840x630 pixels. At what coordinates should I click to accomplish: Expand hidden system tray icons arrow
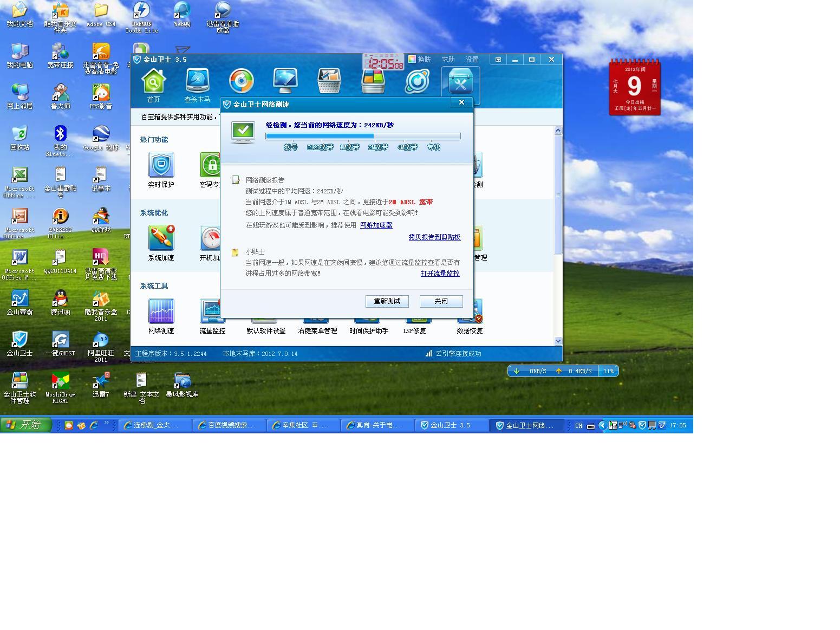(602, 425)
